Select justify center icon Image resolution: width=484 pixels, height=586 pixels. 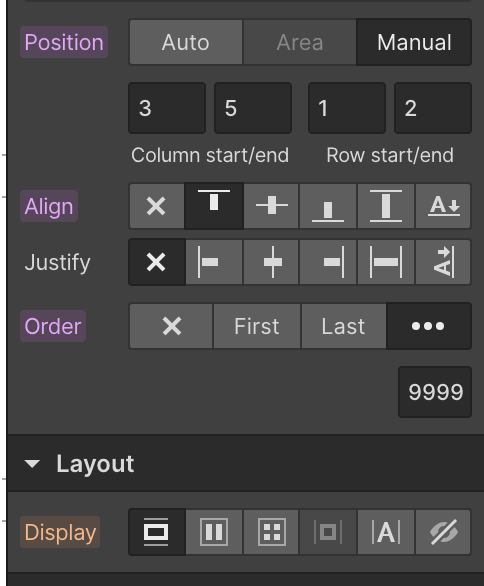(x=272, y=262)
